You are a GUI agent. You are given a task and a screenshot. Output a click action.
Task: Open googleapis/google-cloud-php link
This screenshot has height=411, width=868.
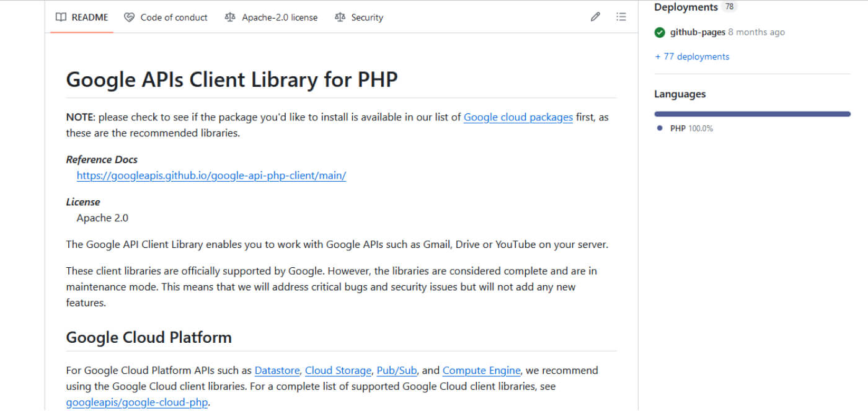point(137,403)
